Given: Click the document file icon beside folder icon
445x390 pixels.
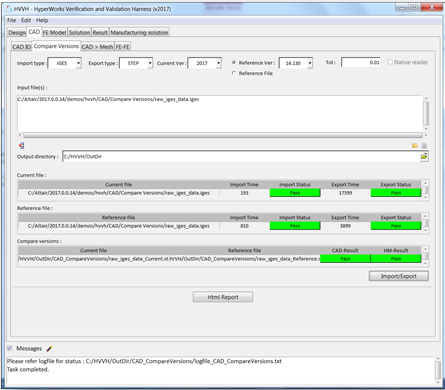Looking at the screenshot, I should coord(424,145).
